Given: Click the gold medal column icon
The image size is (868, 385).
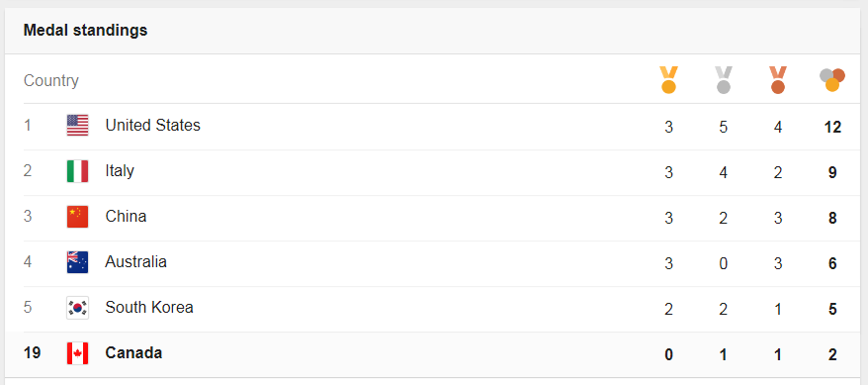Looking at the screenshot, I should tap(668, 80).
